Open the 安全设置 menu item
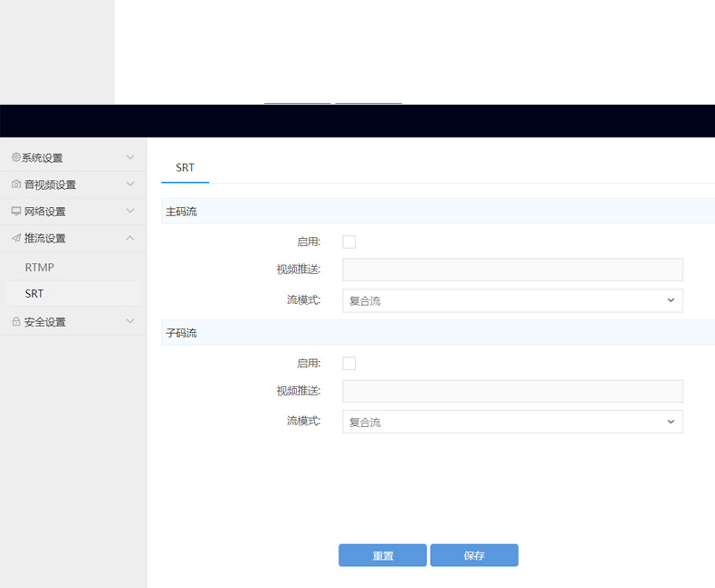Image resolution: width=715 pixels, height=588 pixels. [73, 322]
